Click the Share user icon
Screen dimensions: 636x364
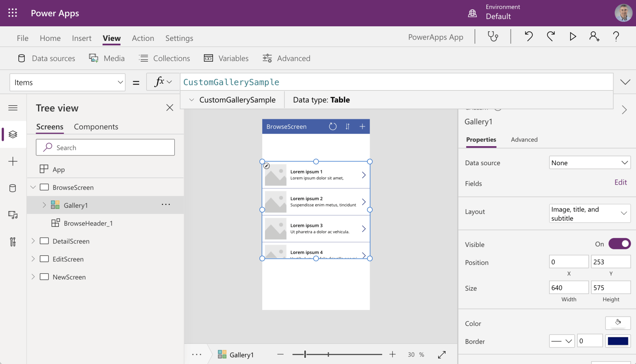pyautogui.click(x=594, y=36)
